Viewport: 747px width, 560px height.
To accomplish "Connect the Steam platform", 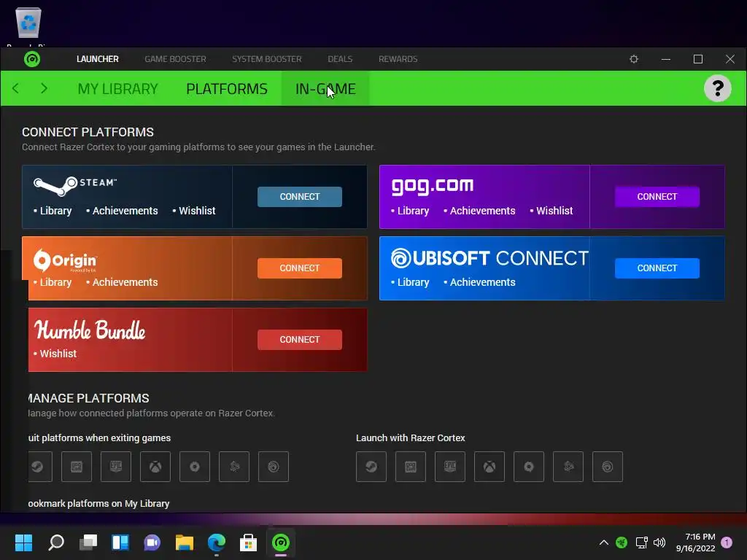I will [x=300, y=197].
